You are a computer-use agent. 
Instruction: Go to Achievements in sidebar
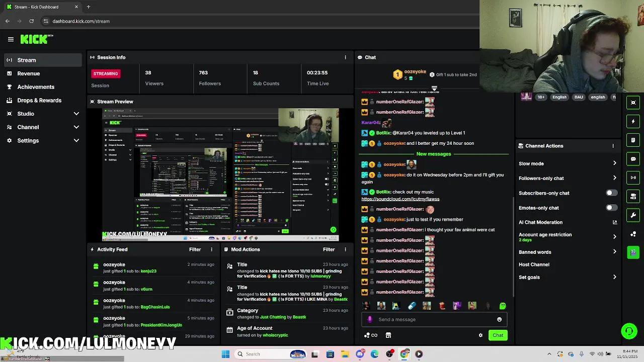point(42,87)
